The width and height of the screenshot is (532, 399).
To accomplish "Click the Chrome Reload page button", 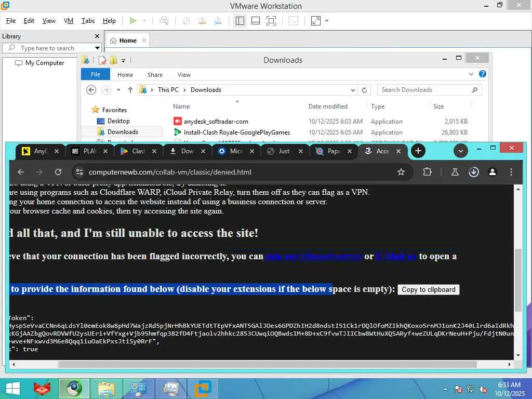I will (58, 172).
